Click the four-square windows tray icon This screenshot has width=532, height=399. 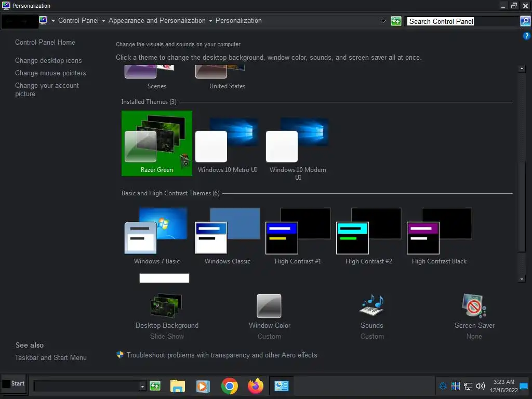[455, 386]
